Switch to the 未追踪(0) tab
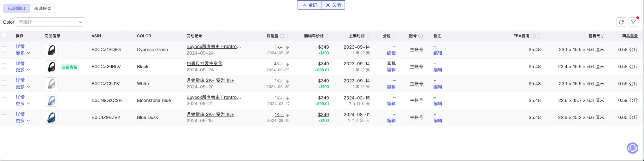The width and height of the screenshot is (644, 161). coord(43,9)
